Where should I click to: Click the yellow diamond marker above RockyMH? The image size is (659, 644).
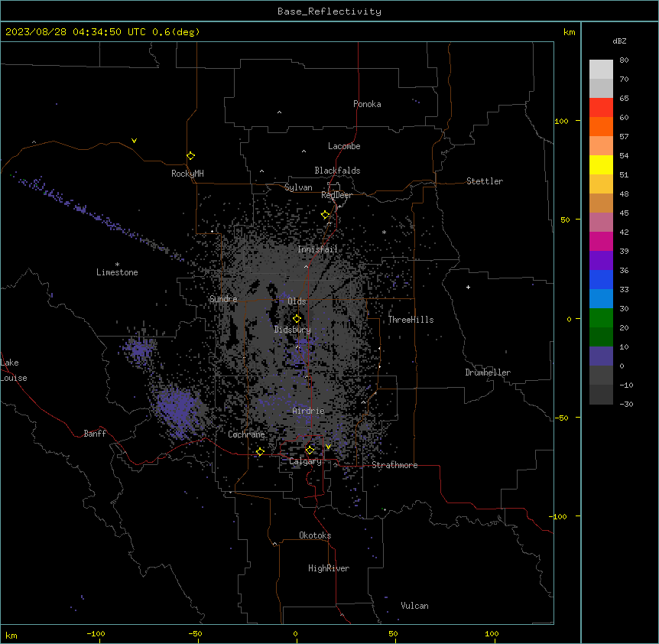pyautogui.click(x=190, y=156)
